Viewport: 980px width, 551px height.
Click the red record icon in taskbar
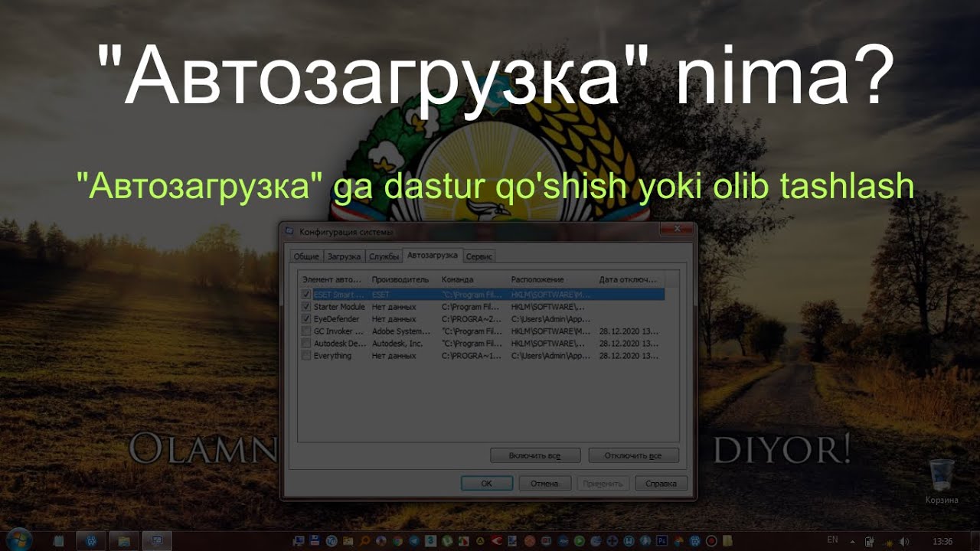click(x=710, y=541)
